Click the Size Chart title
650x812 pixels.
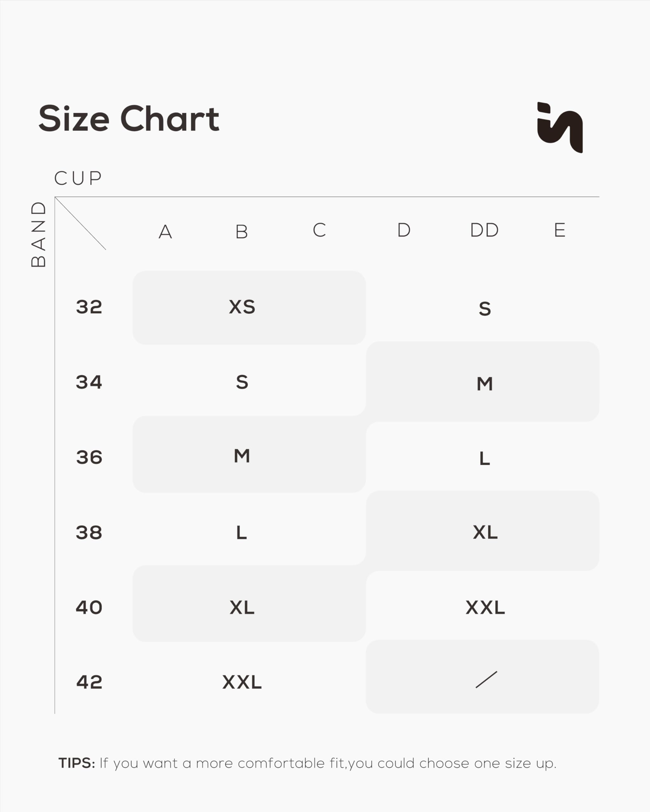pyautogui.click(x=129, y=119)
